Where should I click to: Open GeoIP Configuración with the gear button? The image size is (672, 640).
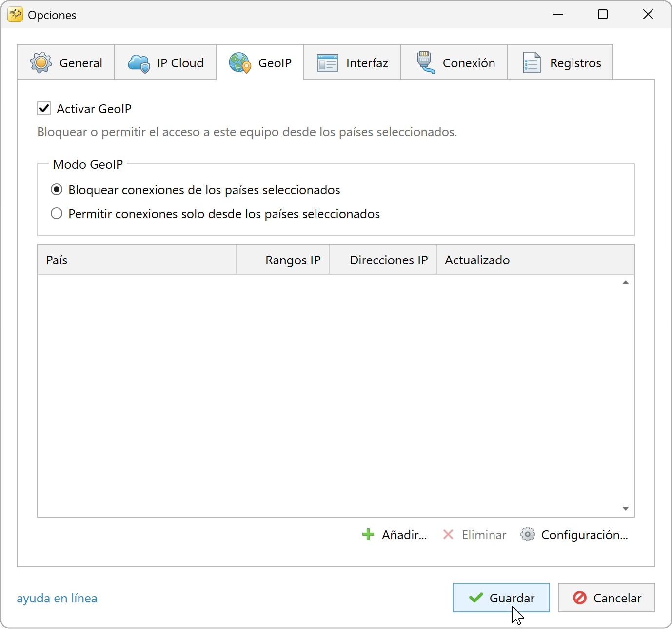coord(574,535)
